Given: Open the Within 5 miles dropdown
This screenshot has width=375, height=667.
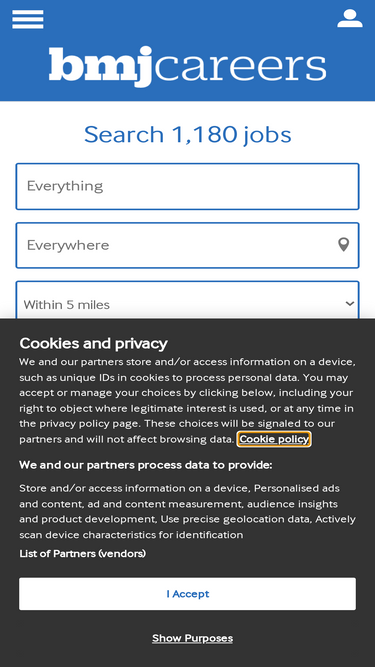Looking at the screenshot, I should point(188,301).
